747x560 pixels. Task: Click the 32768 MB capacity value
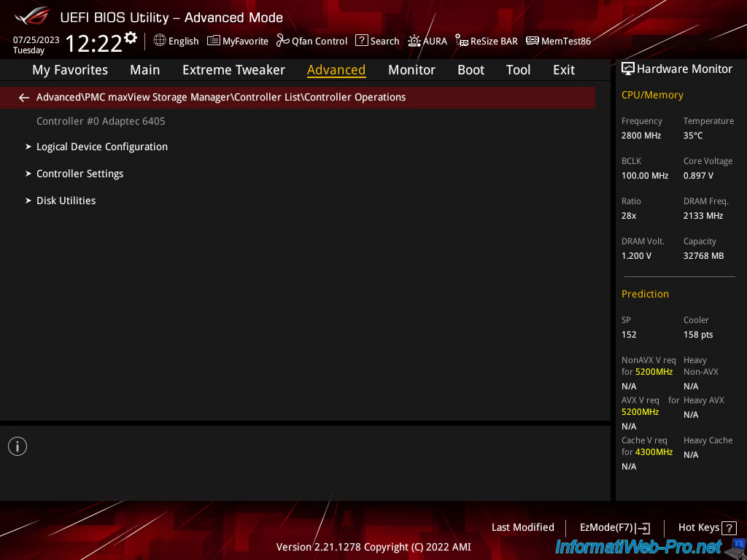click(x=704, y=256)
